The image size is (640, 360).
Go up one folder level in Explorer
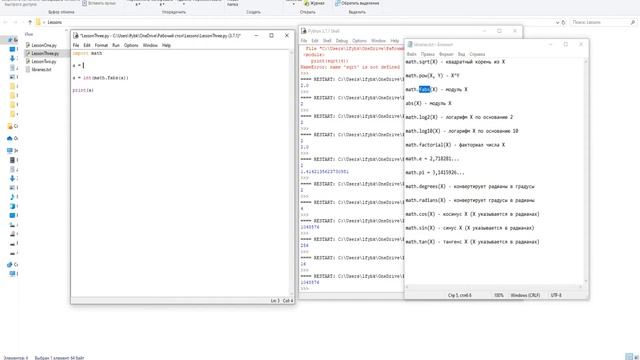pos(30,22)
